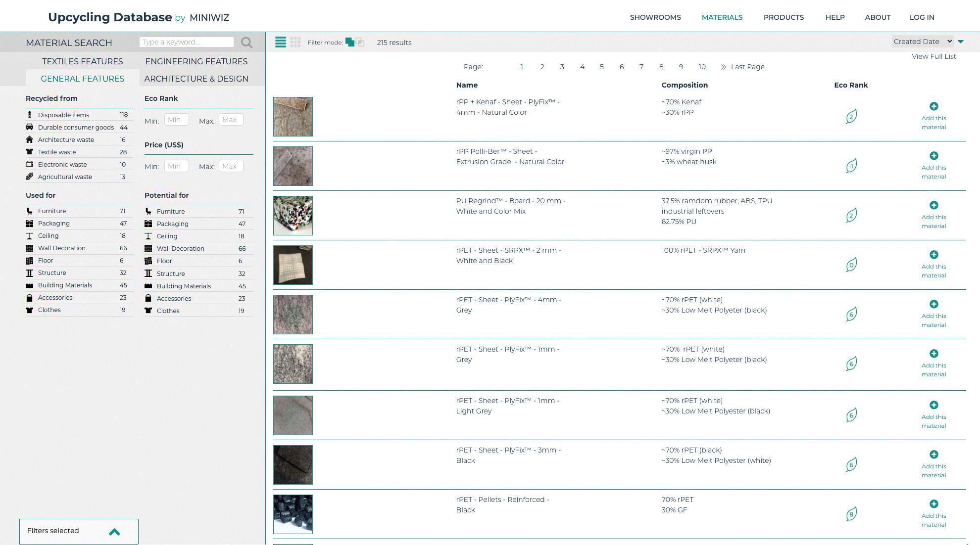Filter by Architecture waste house icon

pyautogui.click(x=30, y=139)
